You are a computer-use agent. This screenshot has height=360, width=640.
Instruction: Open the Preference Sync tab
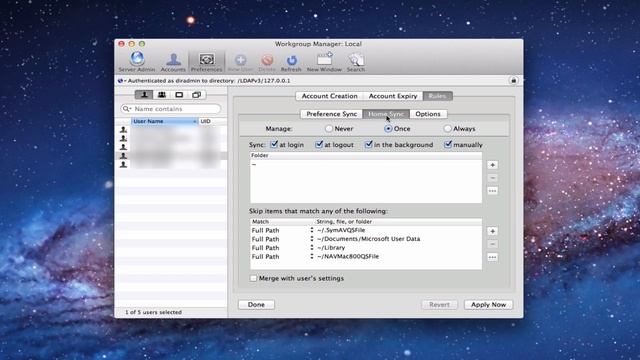point(331,114)
